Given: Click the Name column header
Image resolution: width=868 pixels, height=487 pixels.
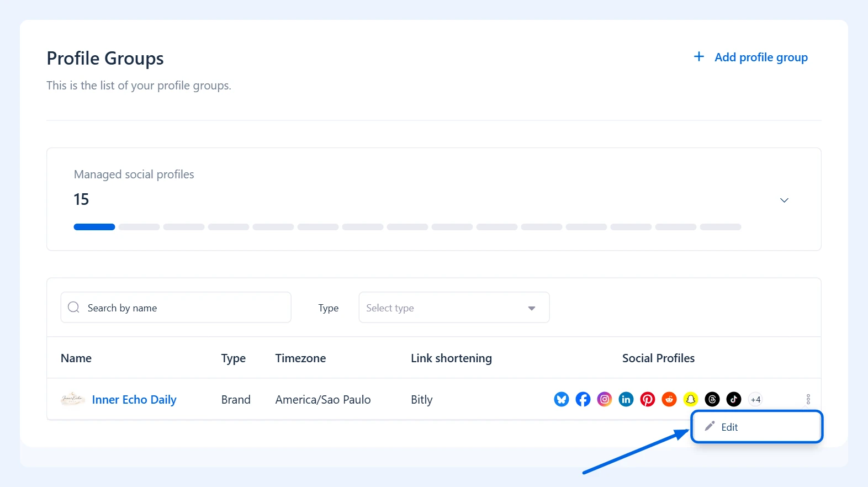Looking at the screenshot, I should pos(76,358).
